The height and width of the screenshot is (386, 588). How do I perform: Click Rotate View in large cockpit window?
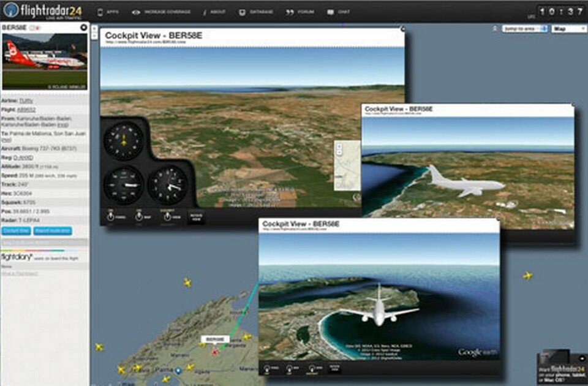pos(196,217)
